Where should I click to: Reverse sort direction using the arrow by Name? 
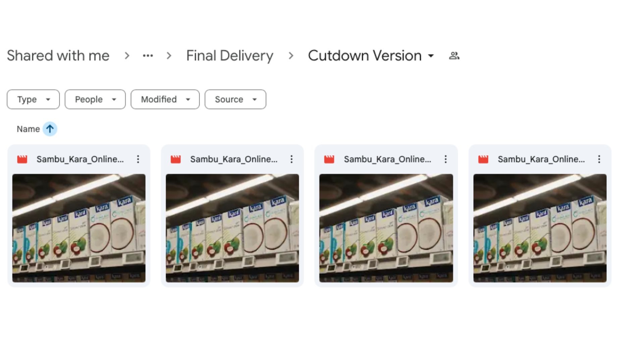(x=50, y=129)
